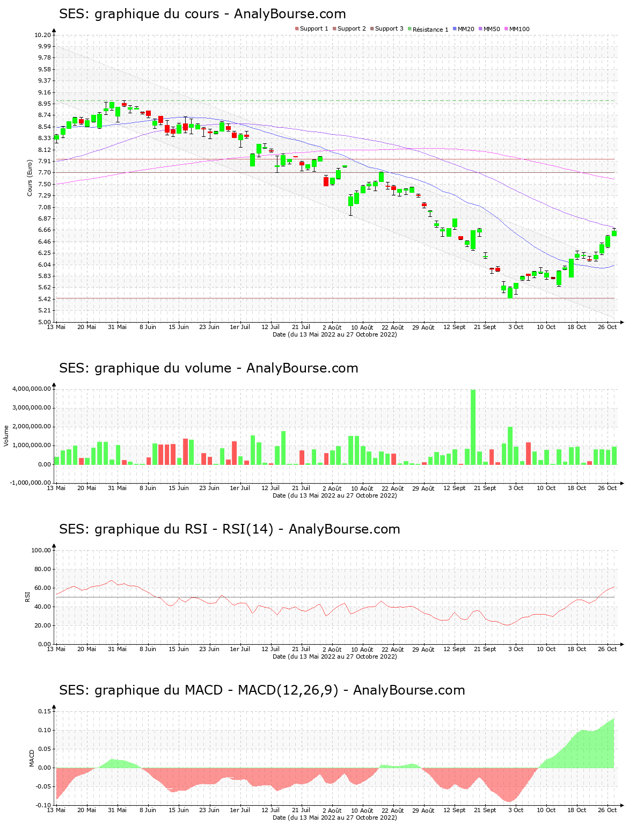Click the date range caption under the MACD chart
Image resolution: width=644 pixels, height=832 pixels.
coord(335,818)
